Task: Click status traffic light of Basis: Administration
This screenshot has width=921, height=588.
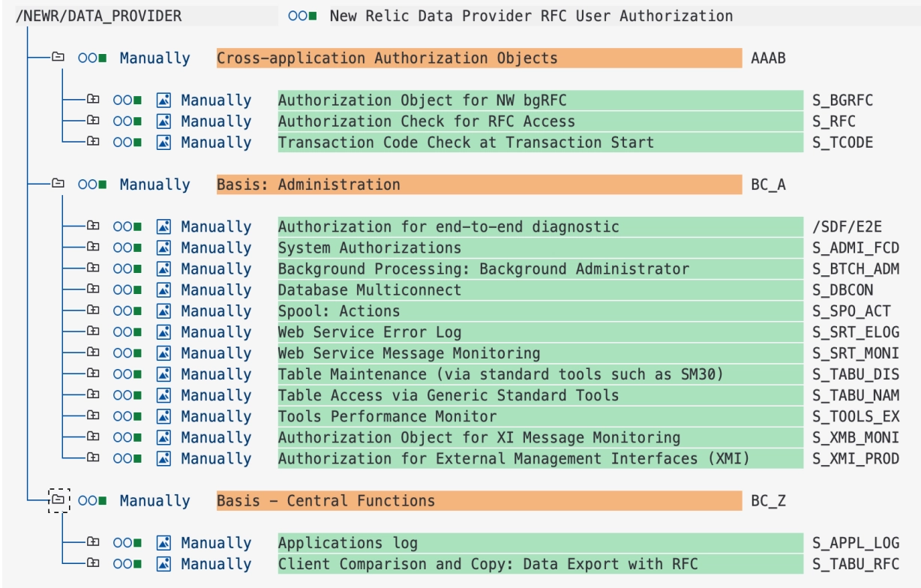Action: click(92, 184)
